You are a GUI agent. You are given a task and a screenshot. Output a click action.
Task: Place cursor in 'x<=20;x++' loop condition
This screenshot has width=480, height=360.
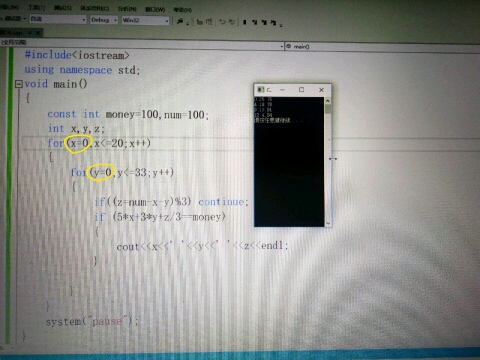122,143
